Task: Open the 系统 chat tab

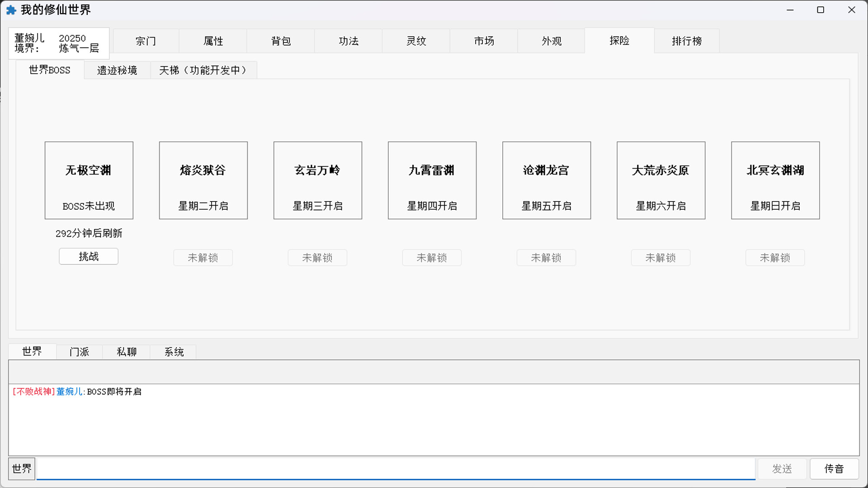Action: pos(173,352)
